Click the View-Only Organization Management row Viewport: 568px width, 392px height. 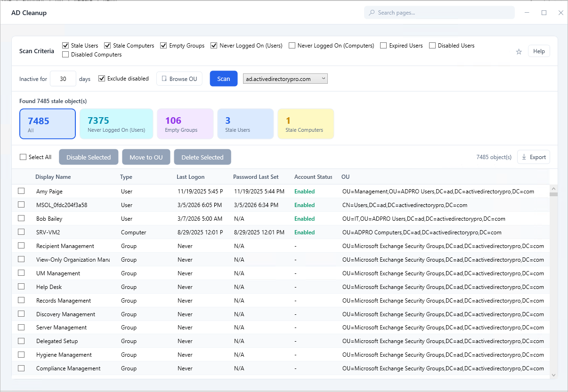(x=281, y=259)
